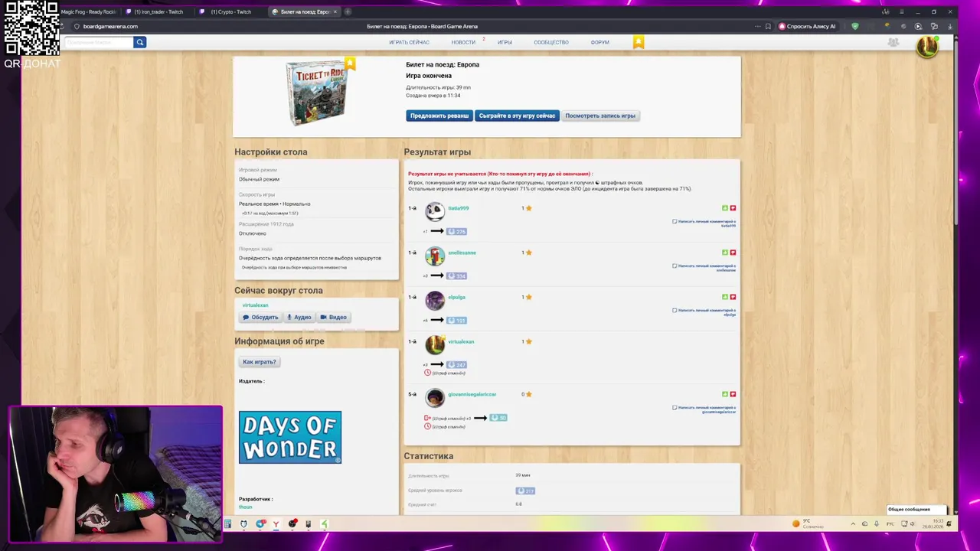980x551 pixels.
Task: Click Сыграйте в эту игру сейчас button
Action: [x=517, y=116]
